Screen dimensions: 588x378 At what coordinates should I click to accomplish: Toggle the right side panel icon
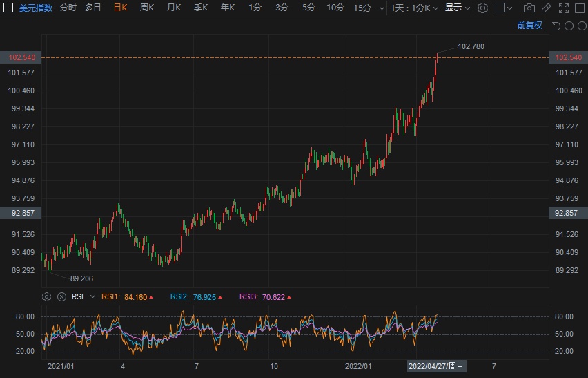coord(579,8)
